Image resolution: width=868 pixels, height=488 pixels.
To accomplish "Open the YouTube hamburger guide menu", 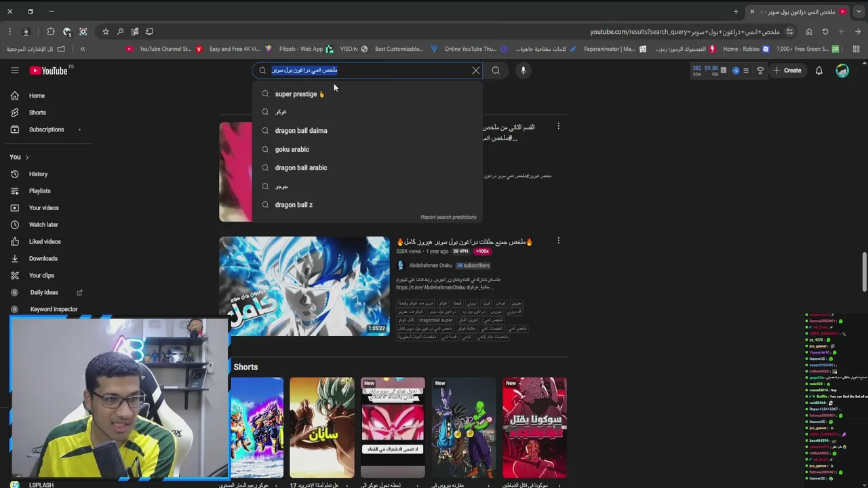I will (14, 70).
